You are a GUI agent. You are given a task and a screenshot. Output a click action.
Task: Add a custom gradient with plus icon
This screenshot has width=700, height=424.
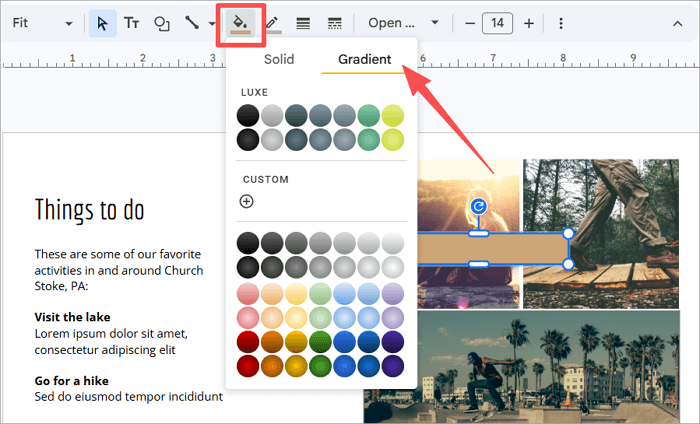(x=247, y=201)
